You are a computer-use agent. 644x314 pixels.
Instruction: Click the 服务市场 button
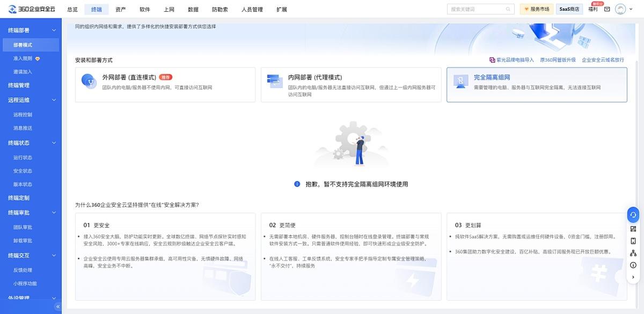[x=536, y=9]
